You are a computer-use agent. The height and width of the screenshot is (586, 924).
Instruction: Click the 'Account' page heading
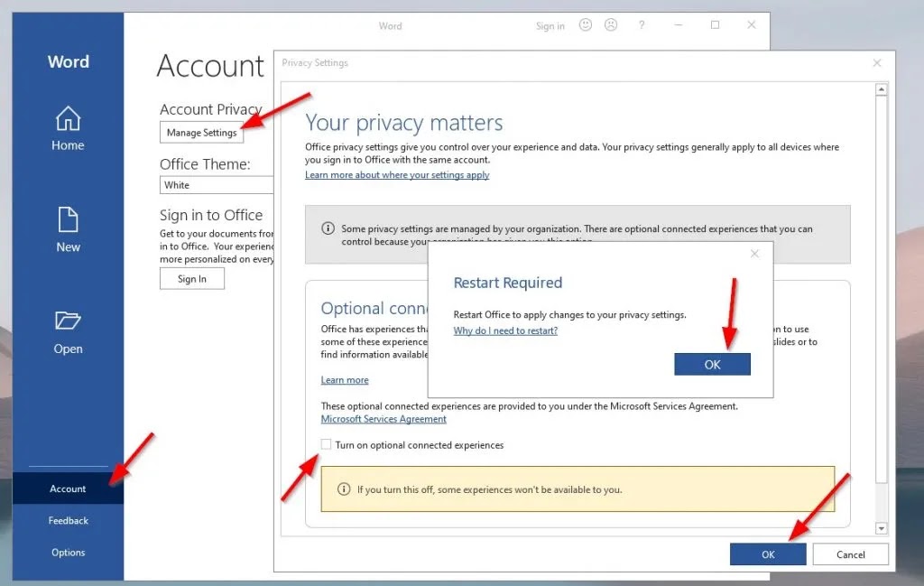point(210,66)
